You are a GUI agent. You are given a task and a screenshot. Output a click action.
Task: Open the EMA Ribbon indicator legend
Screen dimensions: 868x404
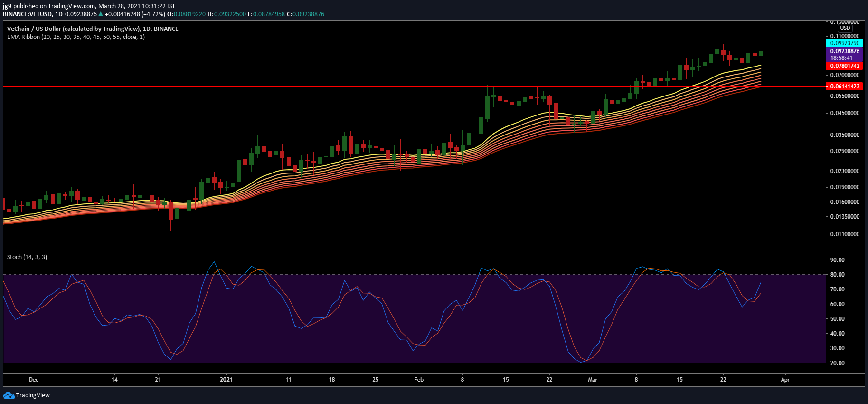pyautogui.click(x=76, y=37)
